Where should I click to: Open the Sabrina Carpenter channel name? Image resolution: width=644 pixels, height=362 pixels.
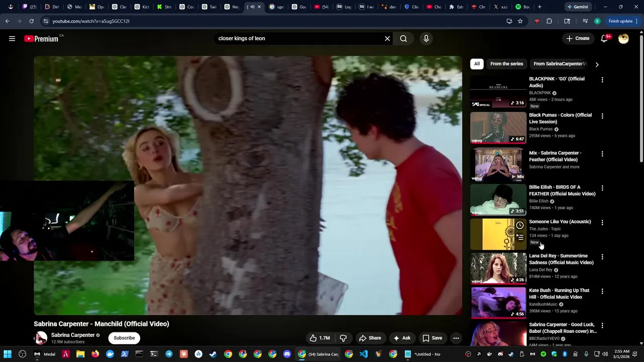(72, 335)
